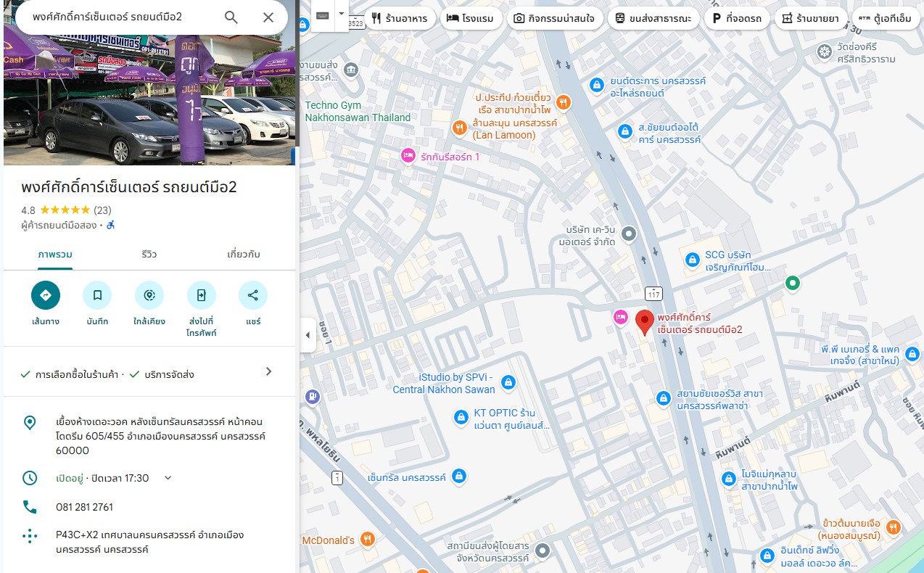The height and width of the screenshot is (573, 924).
Task: Open the keyboard input tool icon
Action: pos(323,15)
